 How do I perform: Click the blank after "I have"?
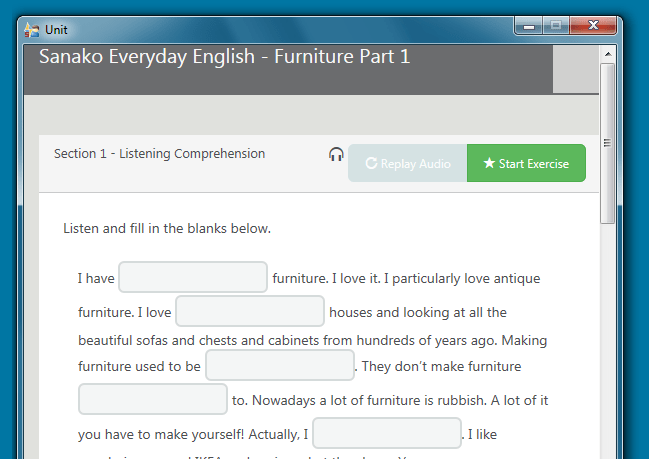coord(193,277)
